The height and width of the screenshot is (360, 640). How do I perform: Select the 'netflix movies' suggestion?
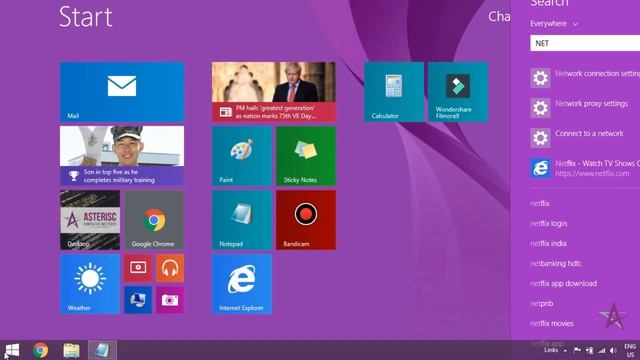(x=551, y=323)
